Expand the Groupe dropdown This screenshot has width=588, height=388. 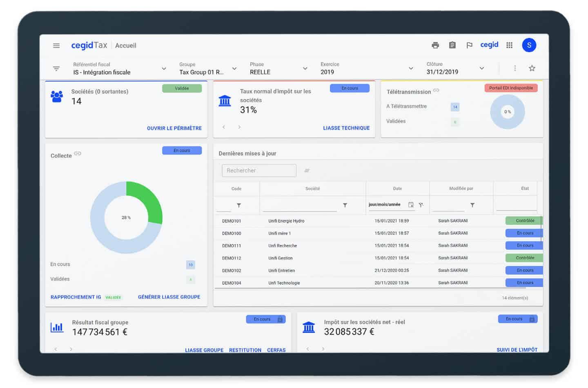pos(234,69)
